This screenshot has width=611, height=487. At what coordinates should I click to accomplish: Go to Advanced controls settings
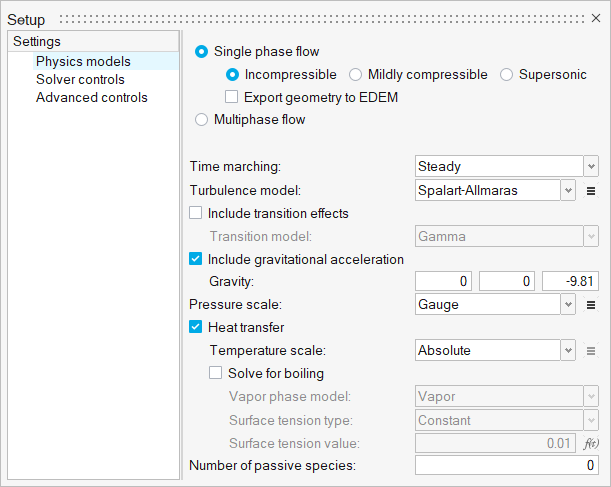click(x=91, y=98)
